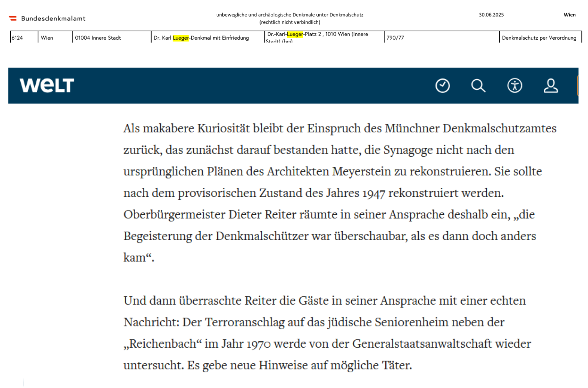Viewport: 588px width, 388px height.
Task: Open the user account profile icon
Action: point(551,85)
